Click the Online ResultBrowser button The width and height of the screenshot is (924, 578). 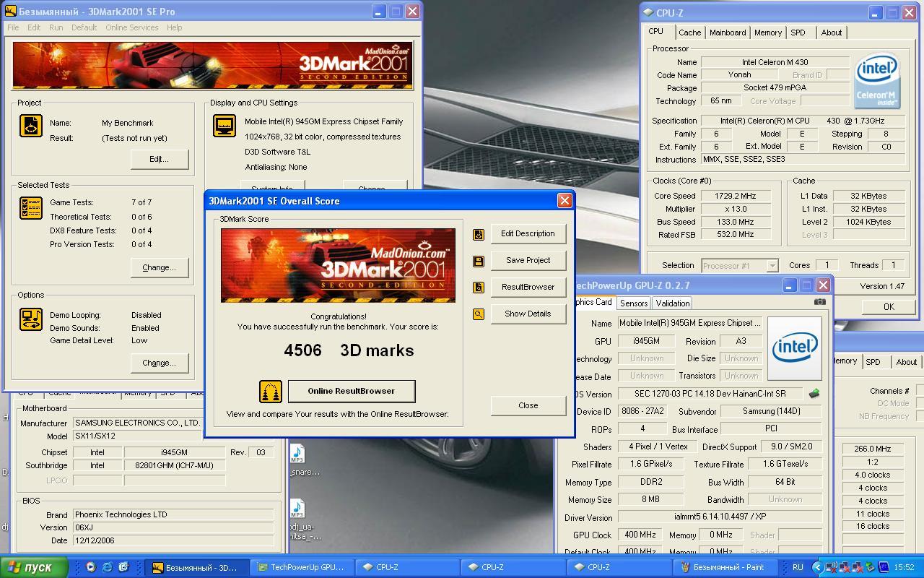[352, 392]
